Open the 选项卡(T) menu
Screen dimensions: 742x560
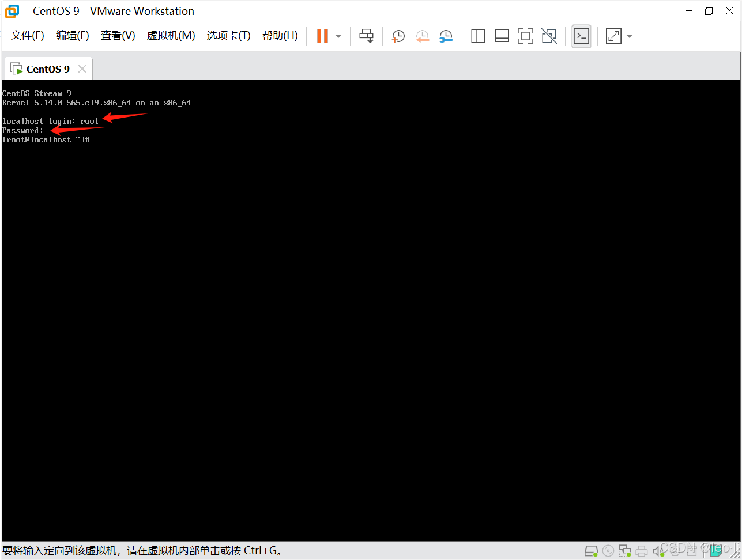point(228,36)
